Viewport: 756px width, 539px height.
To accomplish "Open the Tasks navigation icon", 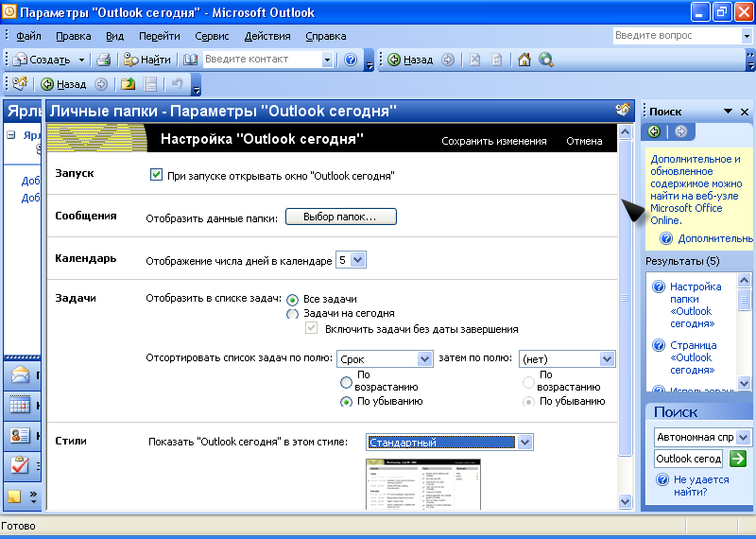I will pyautogui.click(x=20, y=465).
